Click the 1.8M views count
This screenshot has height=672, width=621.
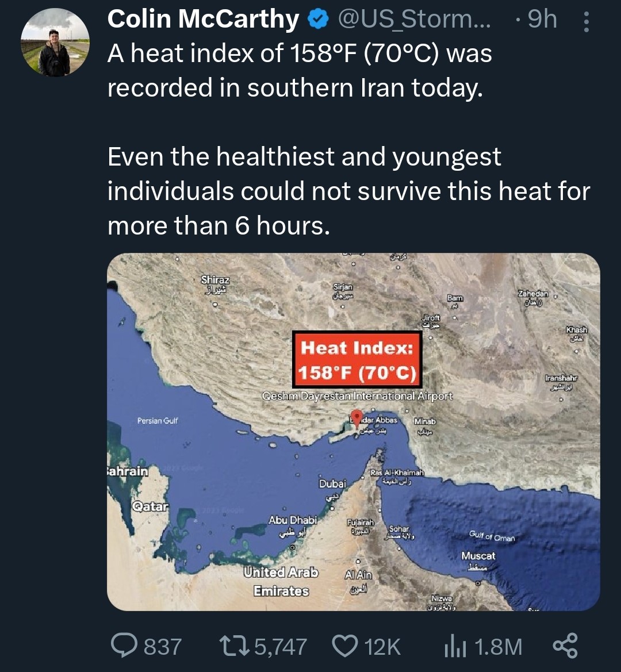tap(499, 647)
